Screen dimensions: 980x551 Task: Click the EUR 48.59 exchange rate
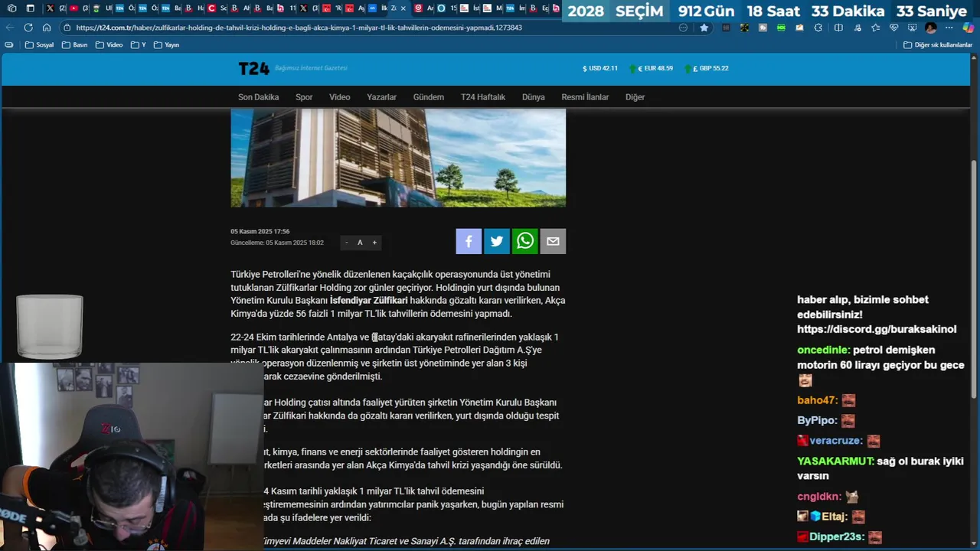tap(651, 68)
